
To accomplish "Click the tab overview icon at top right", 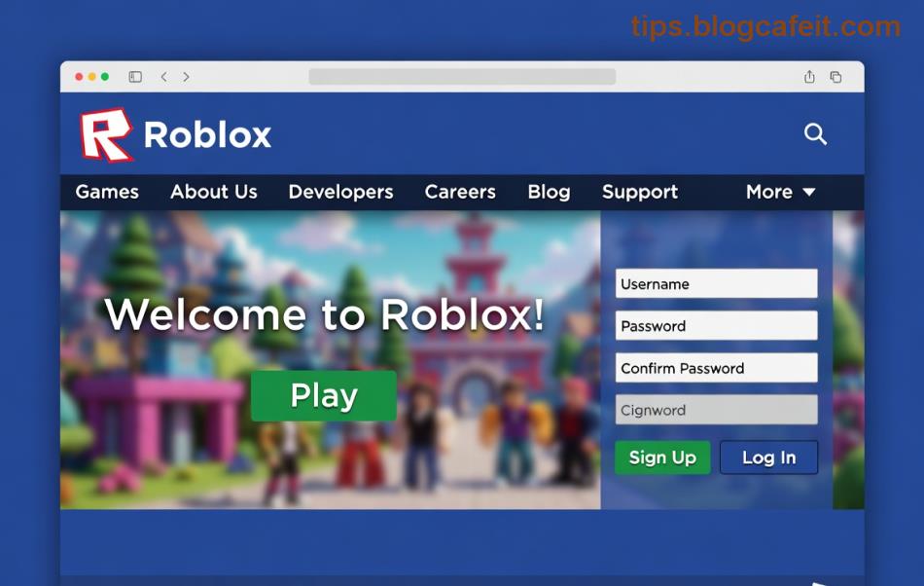I will coord(834,76).
